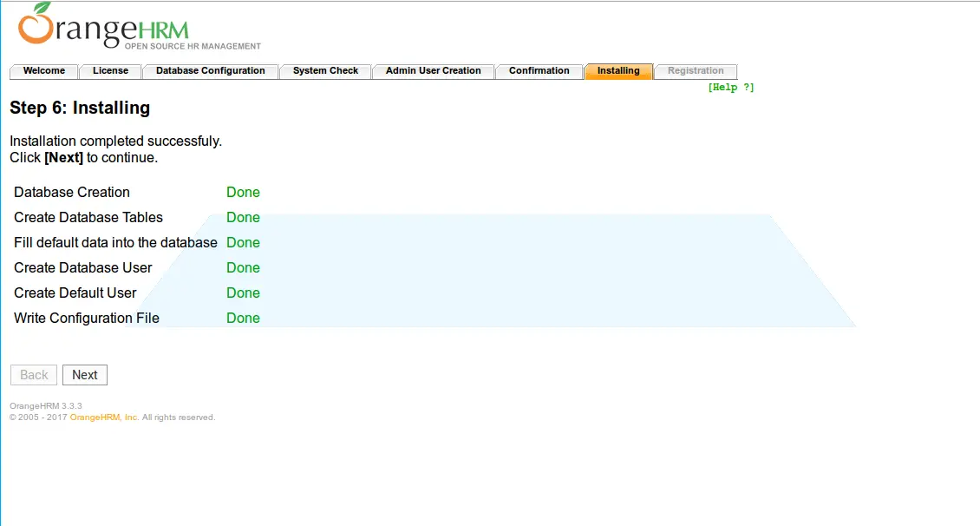Click Next to continue installation

(84, 375)
